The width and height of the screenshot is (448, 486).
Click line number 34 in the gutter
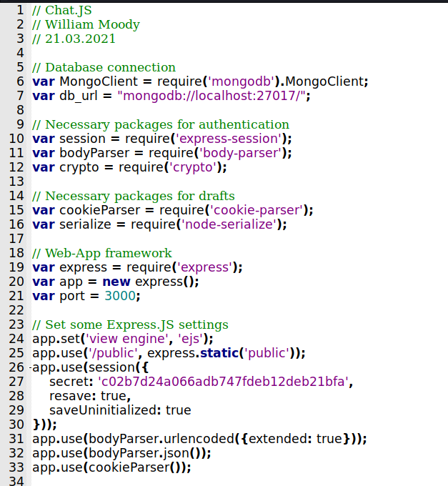click(x=16, y=481)
